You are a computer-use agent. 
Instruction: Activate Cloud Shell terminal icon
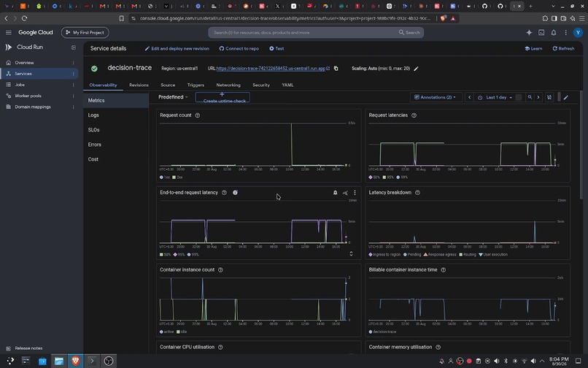(541, 33)
